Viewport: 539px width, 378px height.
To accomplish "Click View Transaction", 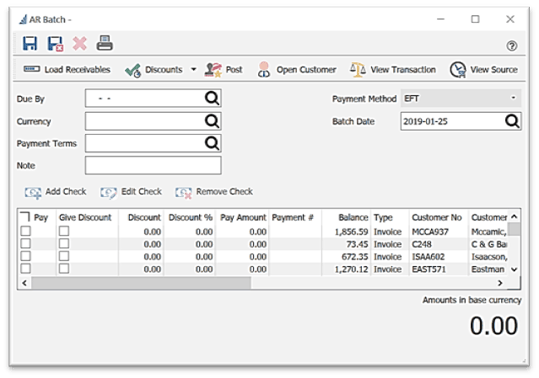I will click(393, 70).
